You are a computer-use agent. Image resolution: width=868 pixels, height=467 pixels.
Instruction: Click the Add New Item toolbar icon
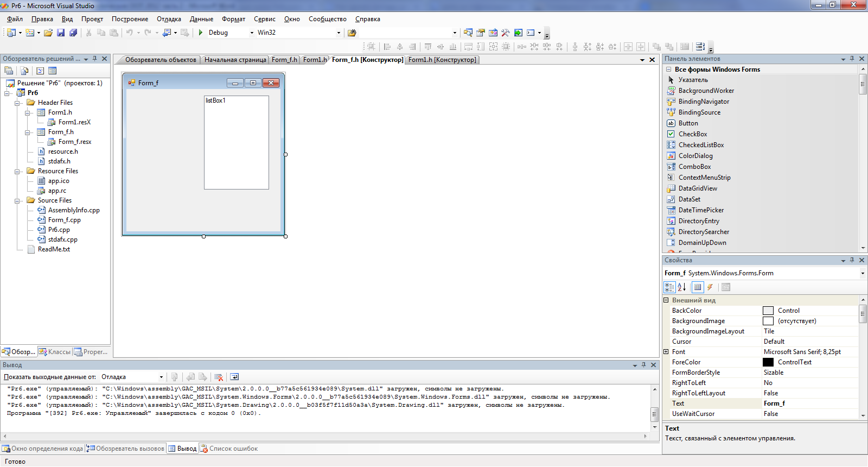(30, 33)
